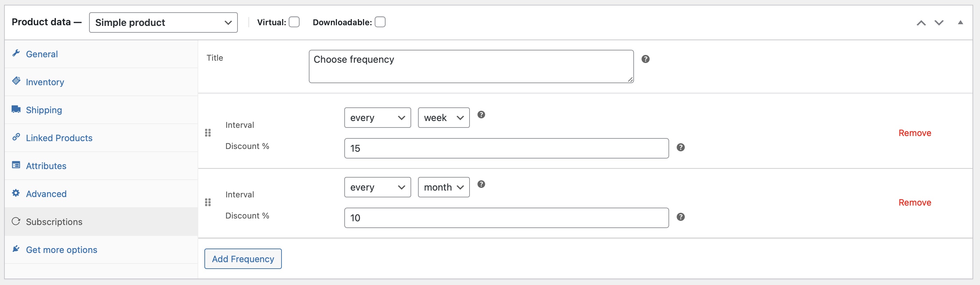Tick the Downloadable checkbox
Image resolution: width=980 pixels, height=285 pixels.
(380, 22)
